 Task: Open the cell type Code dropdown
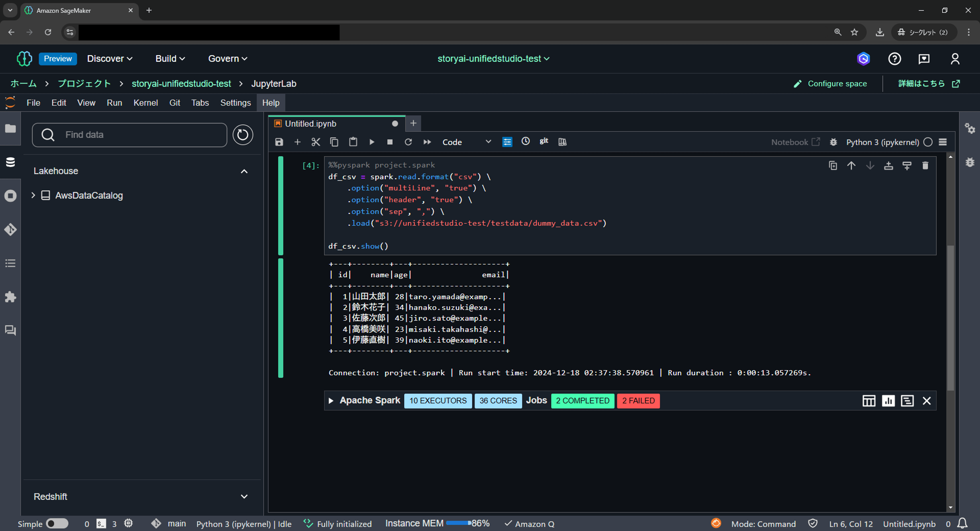[467, 142]
